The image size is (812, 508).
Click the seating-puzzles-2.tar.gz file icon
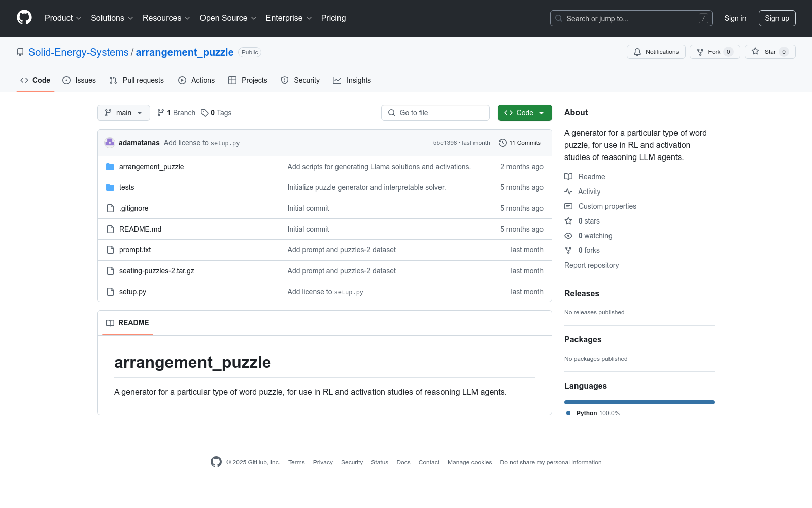[110, 271]
